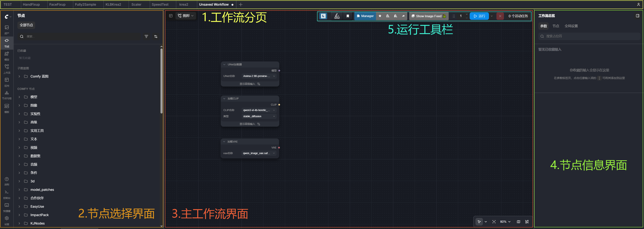Open the 图形 view mode dropdown
The width and height of the screenshot is (644, 229).
click(186, 16)
